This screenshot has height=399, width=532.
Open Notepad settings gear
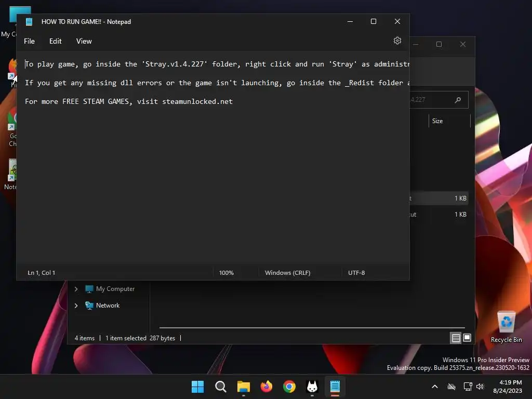pyautogui.click(x=397, y=41)
